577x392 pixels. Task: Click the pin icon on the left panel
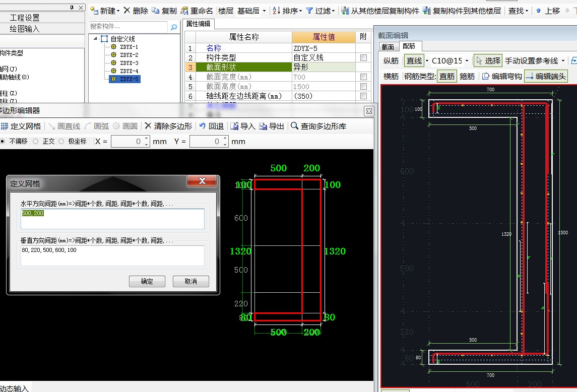[72, 8]
